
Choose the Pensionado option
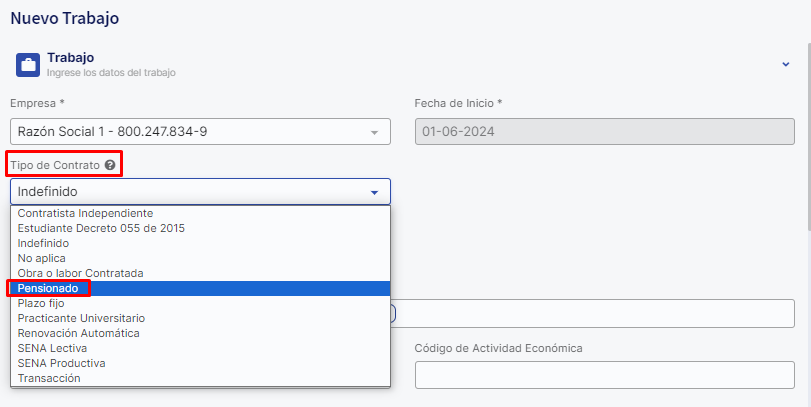(x=48, y=288)
